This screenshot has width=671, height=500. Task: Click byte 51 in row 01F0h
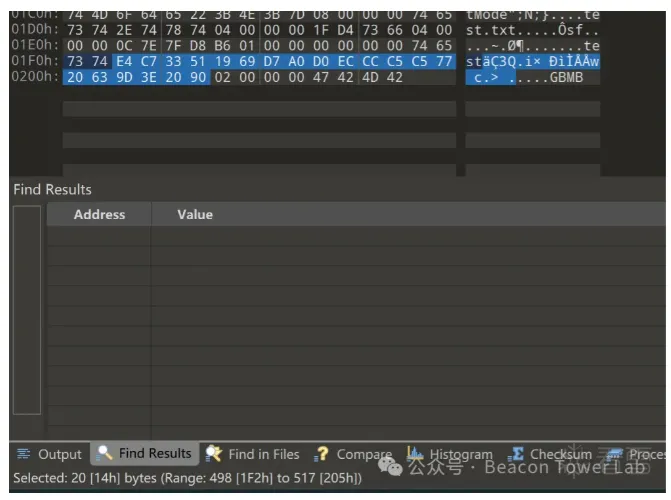click(198, 62)
